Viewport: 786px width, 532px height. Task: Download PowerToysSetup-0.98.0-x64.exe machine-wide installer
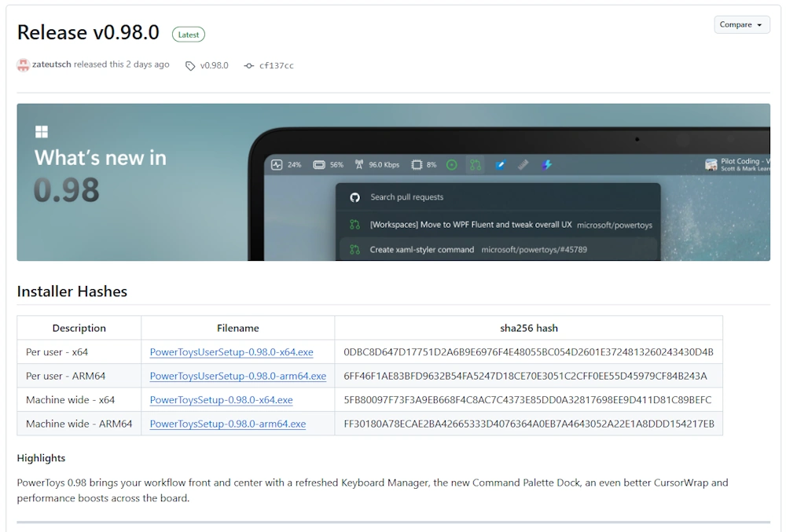[221, 400]
